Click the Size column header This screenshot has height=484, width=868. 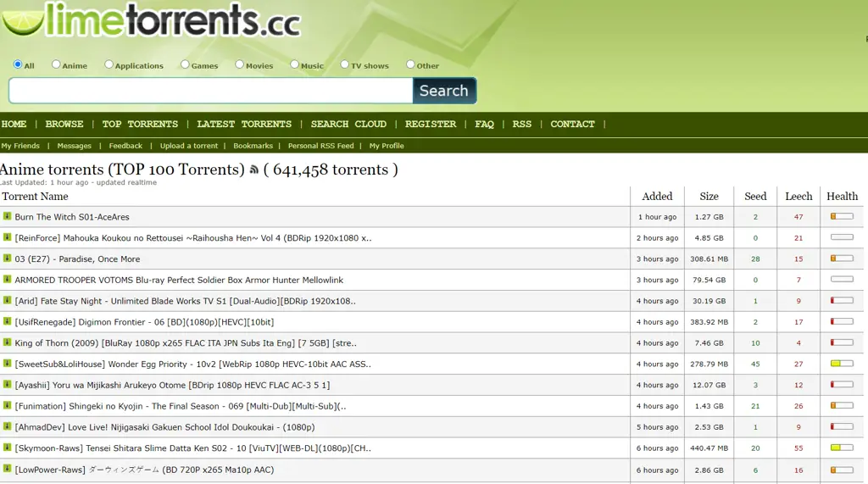tap(709, 196)
